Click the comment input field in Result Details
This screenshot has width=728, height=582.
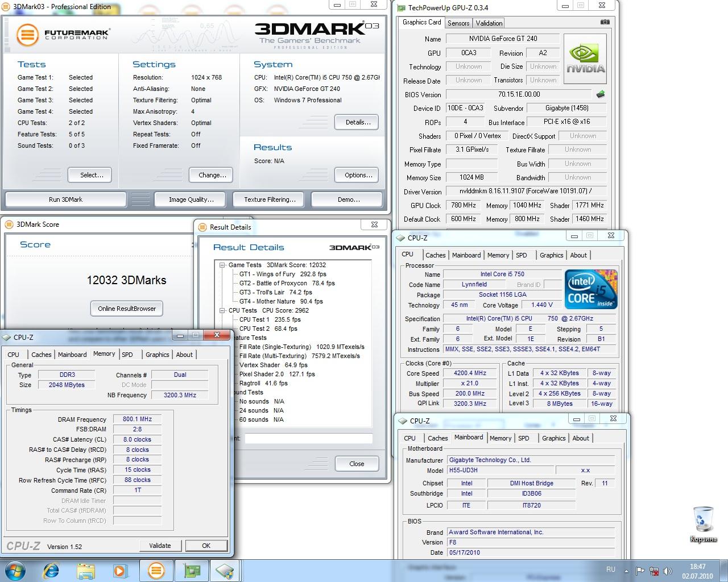(x=308, y=438)
